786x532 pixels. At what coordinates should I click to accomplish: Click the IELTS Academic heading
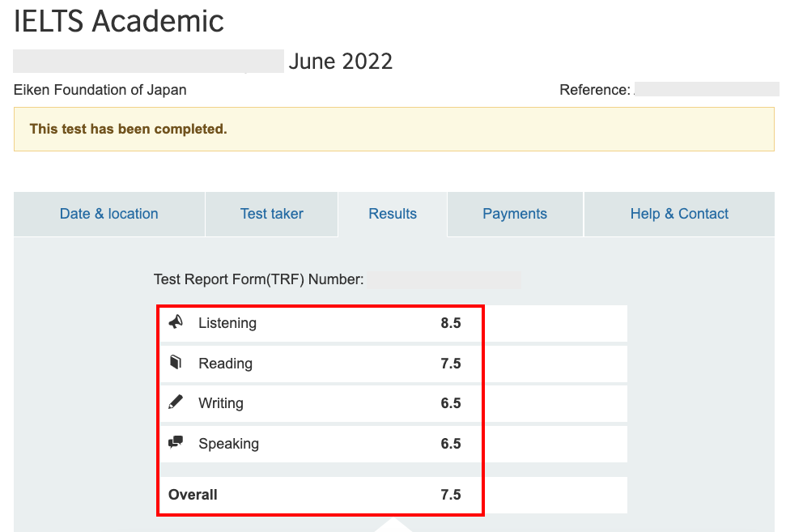pos(119,22)
